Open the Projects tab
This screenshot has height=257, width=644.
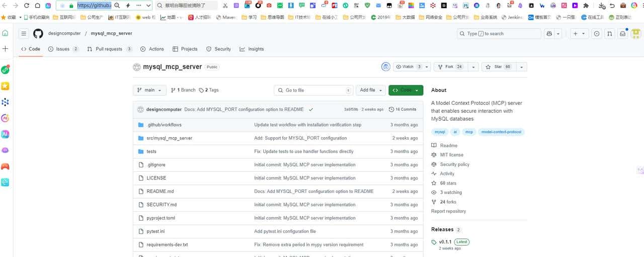coord(185,49)
